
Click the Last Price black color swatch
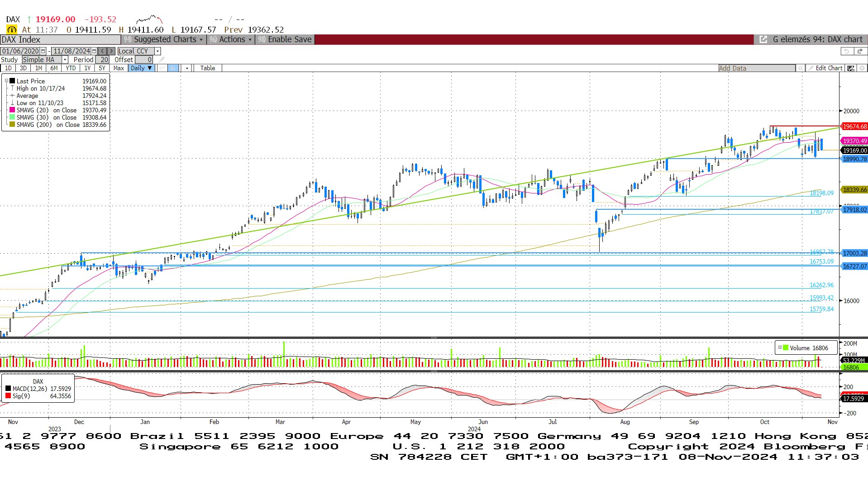point(12,81)
